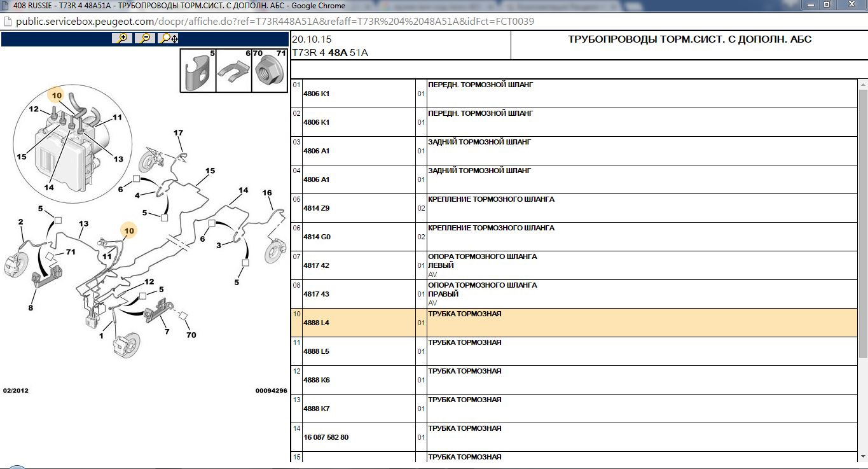Select callout 15 inside the circular ABS inset
Viewport: 868px width, 469px height.
(x=22, y=157)
